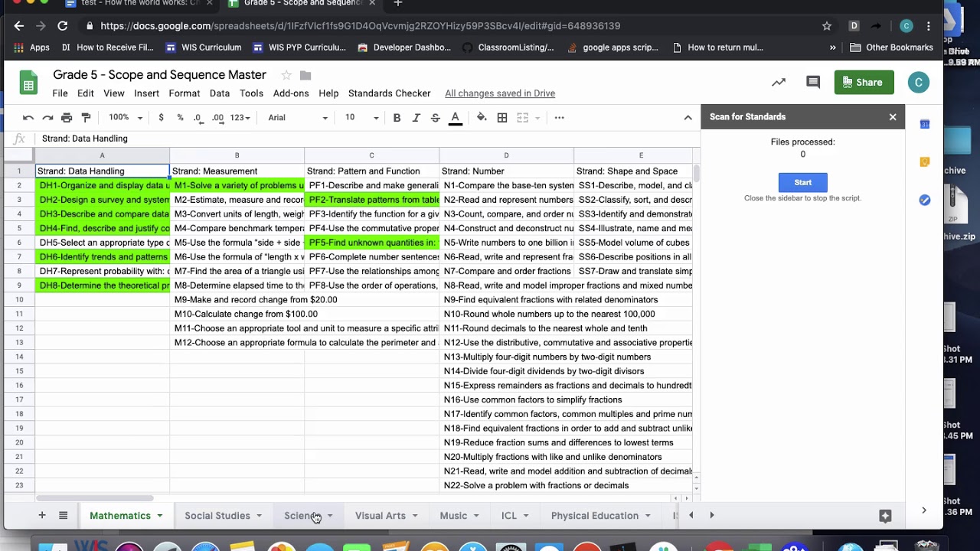
Task: Move document using folder icon
Action: (x=305, y=75)
